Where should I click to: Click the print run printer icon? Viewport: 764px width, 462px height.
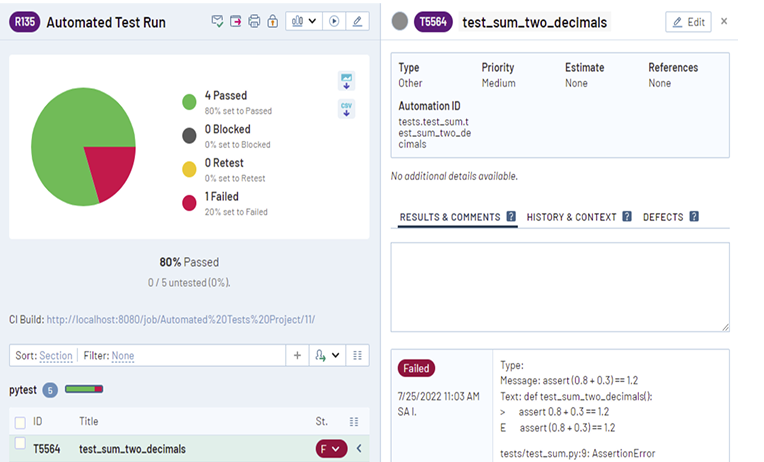[x=254, y=21]
